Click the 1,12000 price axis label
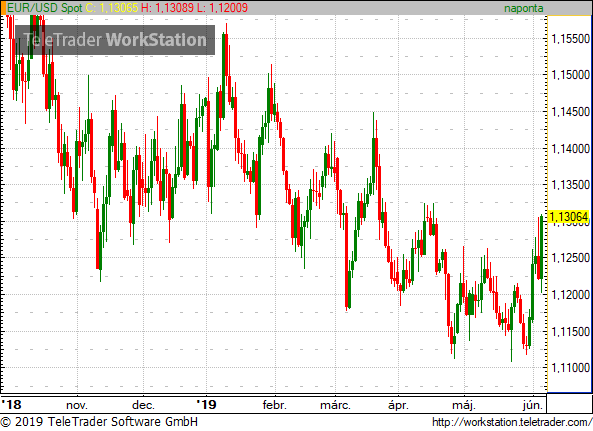 pos(571,295)
